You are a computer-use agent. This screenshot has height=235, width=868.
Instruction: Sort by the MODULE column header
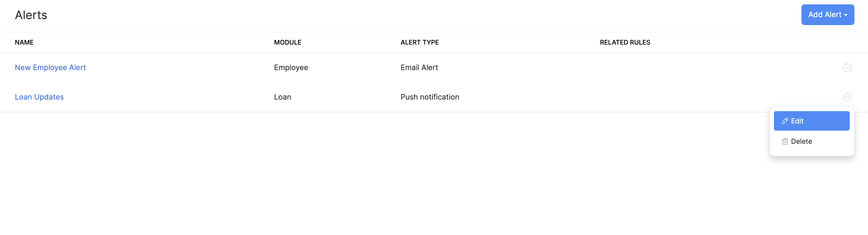pos(287,42)
